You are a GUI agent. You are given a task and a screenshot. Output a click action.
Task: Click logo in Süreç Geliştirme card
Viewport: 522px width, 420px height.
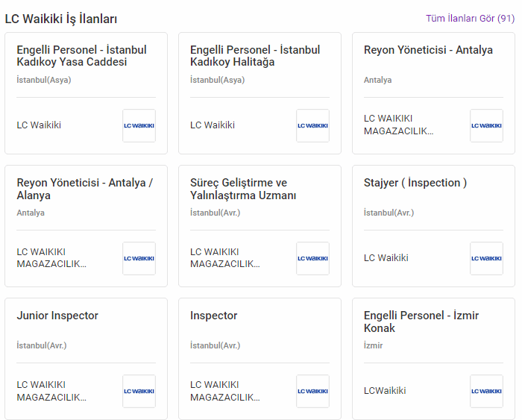(x=312, y=258)
